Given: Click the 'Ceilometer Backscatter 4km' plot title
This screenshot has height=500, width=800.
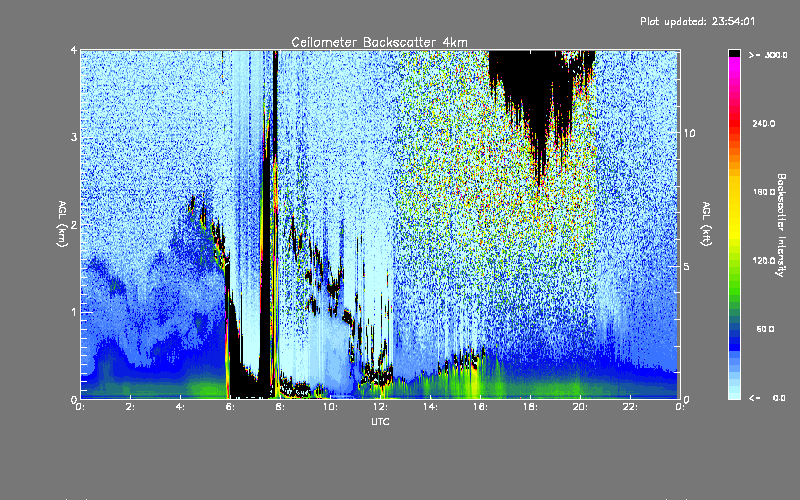Looking at the screenshot, I should pyautogui.click(x=379, y=42).
